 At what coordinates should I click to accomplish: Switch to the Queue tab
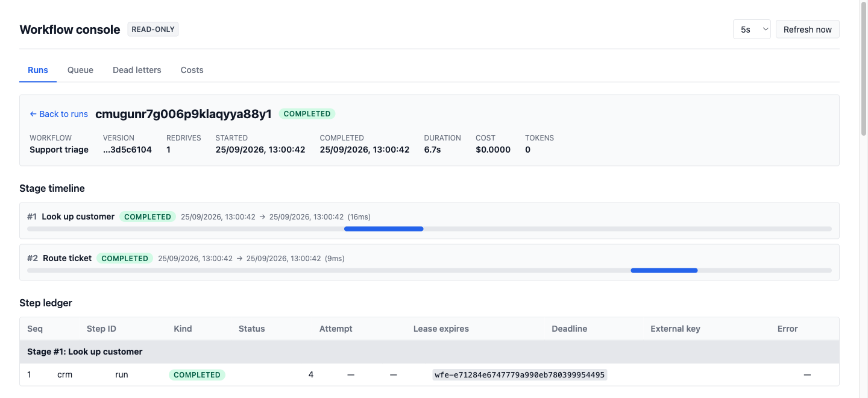(x=80, y=70)
